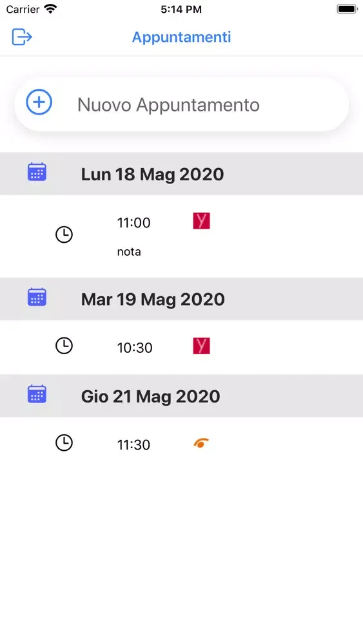Click calendar icon beside Lun 18 Mag 2020
This screenshot has height=644, width=363.
37,172
